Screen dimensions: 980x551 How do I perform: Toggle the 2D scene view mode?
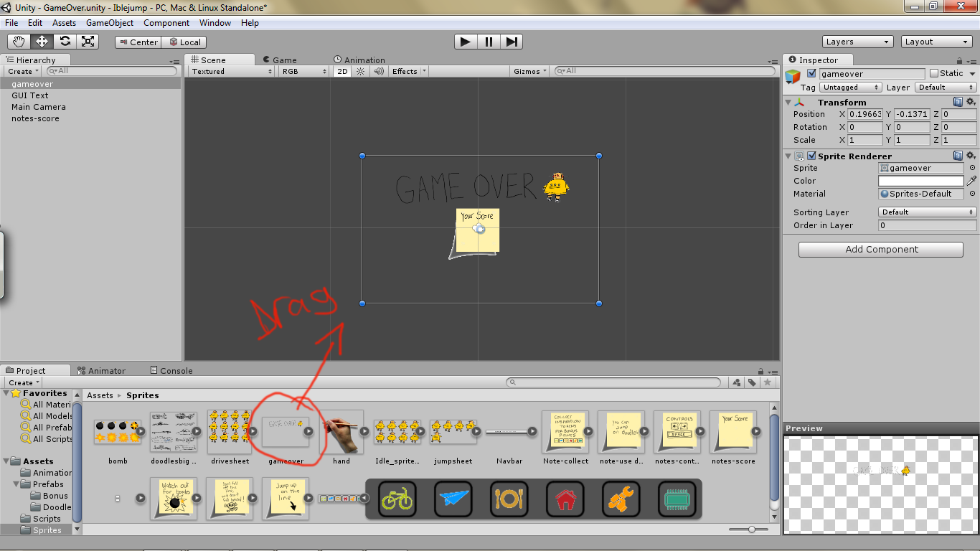[342, 71]
